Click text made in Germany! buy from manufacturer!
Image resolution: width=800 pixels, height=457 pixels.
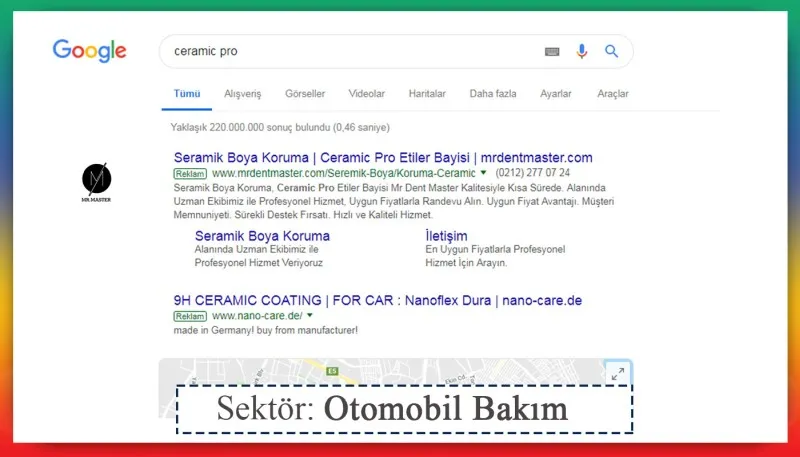265,331
